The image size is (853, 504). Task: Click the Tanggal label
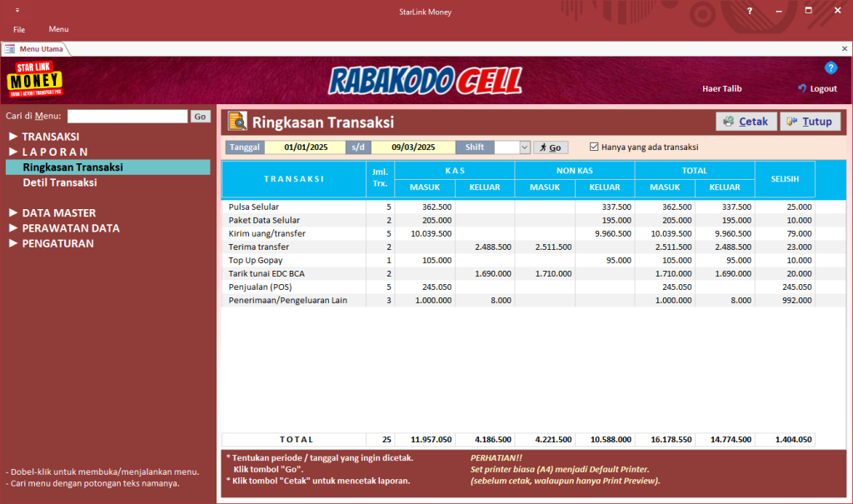[244, 147]
